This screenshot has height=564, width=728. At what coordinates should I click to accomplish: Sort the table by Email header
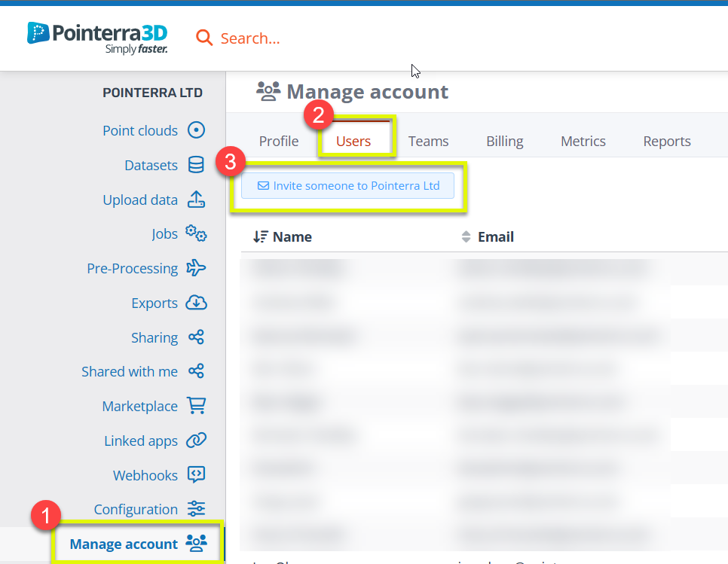pos(496,236)
